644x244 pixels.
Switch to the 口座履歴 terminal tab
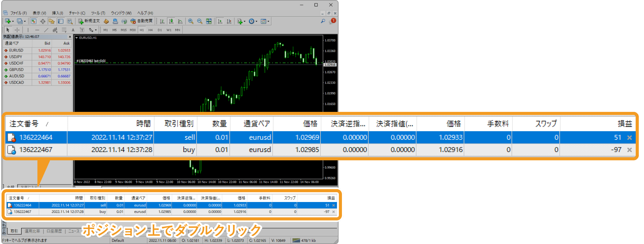pos(54,231)
